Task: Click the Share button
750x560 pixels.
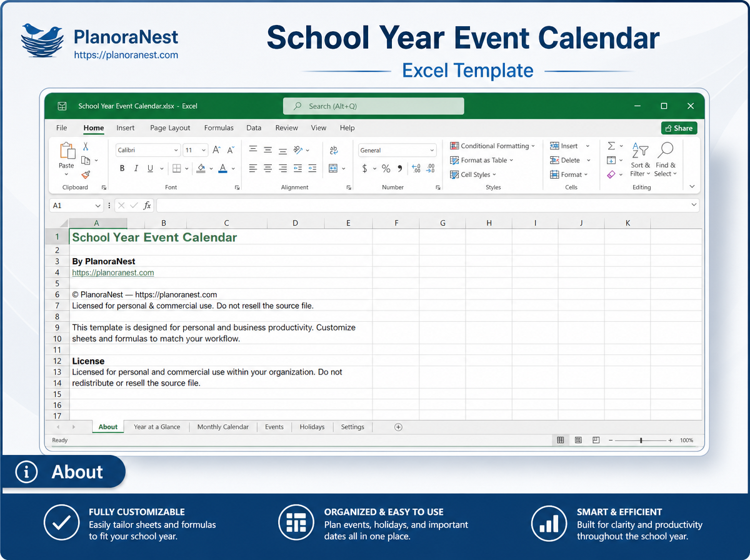Action: [679, 128]
